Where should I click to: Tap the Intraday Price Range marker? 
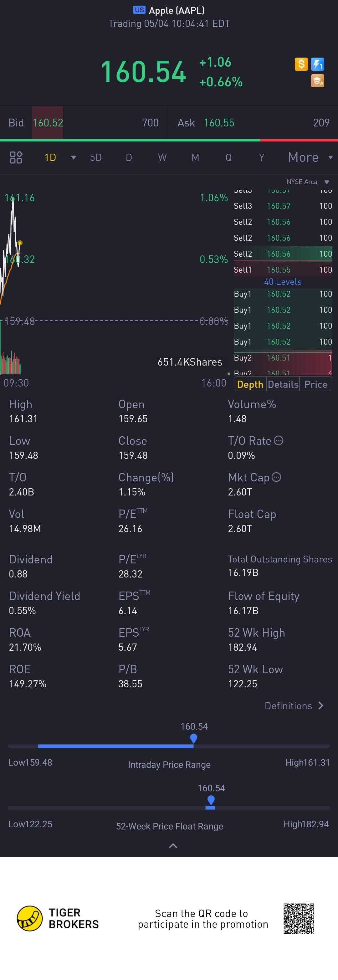(193, 738)
